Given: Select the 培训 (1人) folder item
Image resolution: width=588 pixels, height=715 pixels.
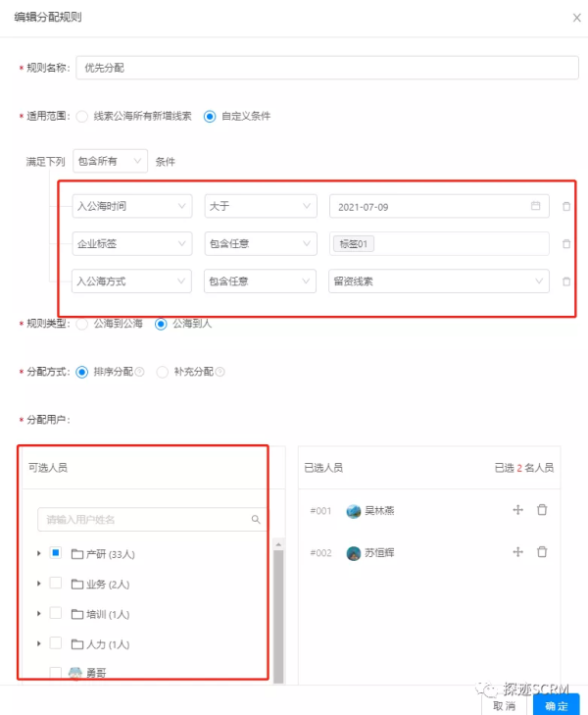Looking at the screenshot, I should [x=101, y=614].
